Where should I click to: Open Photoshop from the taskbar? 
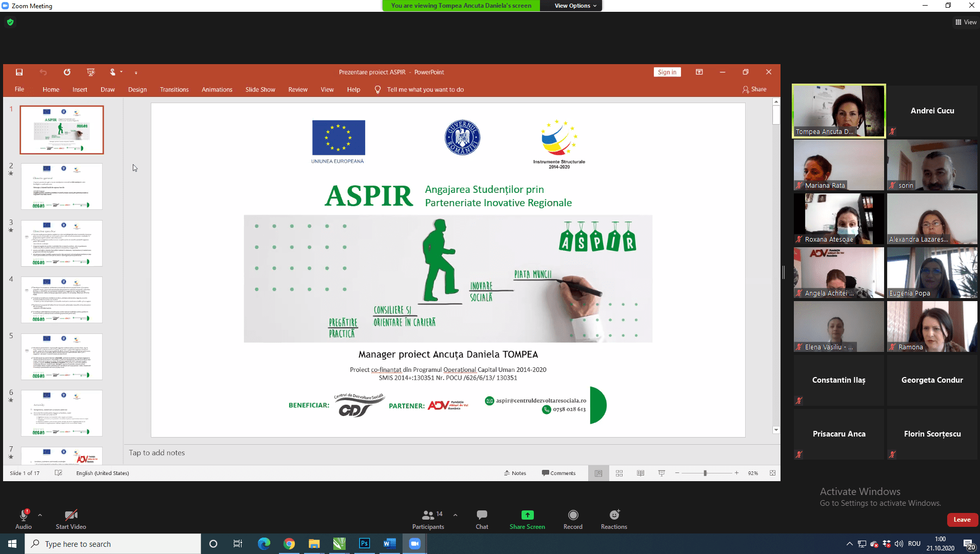point(364,544)
